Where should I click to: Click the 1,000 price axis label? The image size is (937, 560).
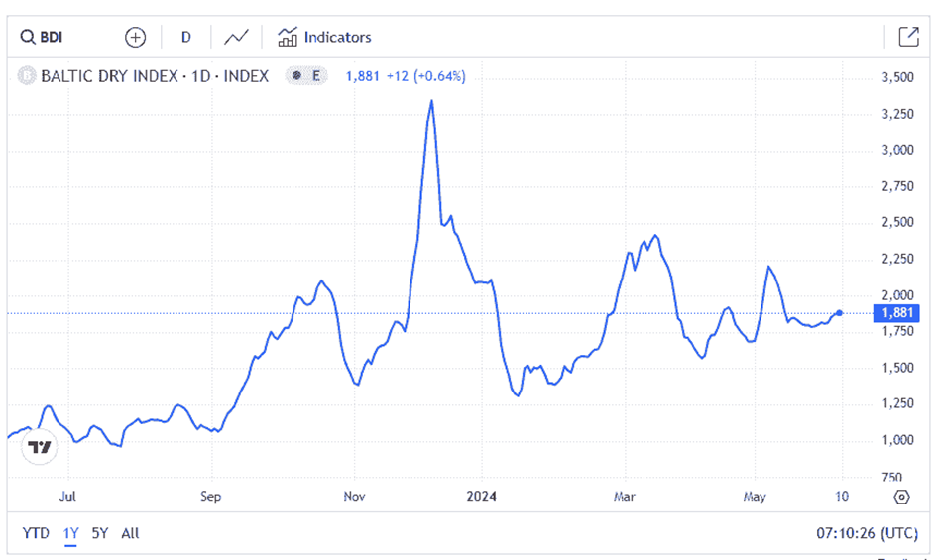click(x=898, y=440)
